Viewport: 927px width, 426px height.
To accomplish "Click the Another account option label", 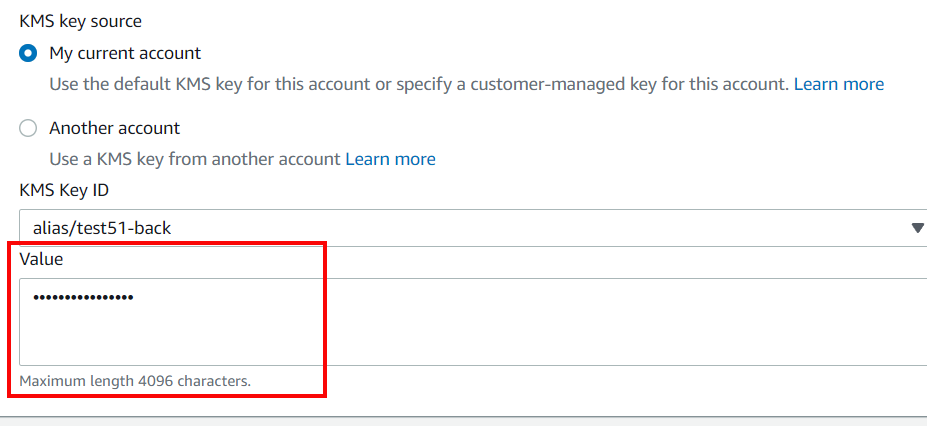I will [x=114, y=128].
